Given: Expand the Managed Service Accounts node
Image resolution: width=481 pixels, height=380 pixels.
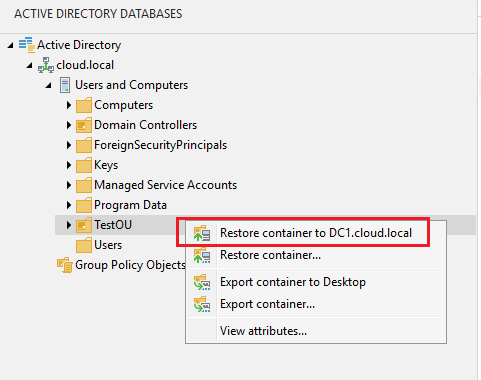Looking at the screenshot, I should click(69, 185).
